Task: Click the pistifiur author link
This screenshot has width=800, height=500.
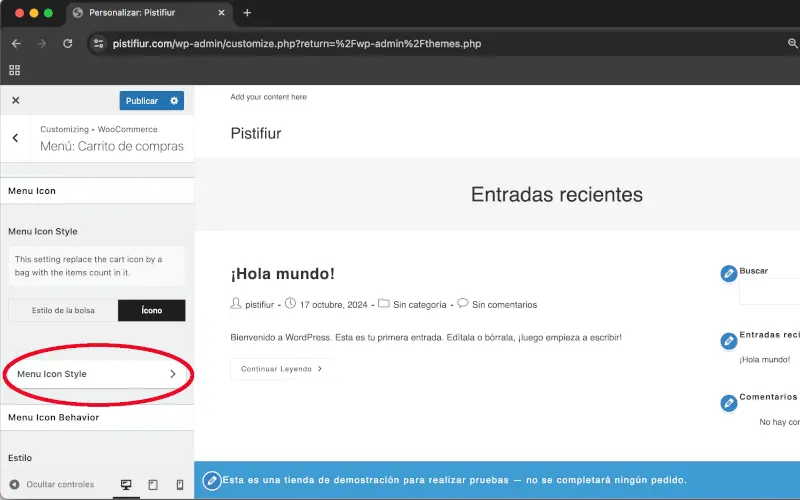Action: point(260,305)
